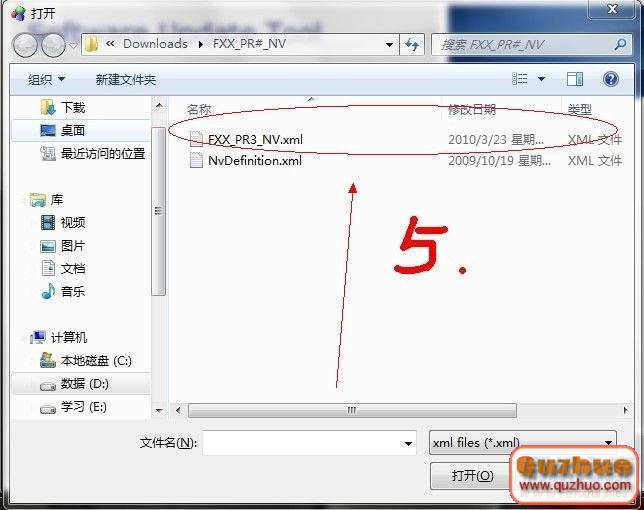Click the 桌面 desktop icon in the sidebar
The image size is (644, 510).
point(48,131)
